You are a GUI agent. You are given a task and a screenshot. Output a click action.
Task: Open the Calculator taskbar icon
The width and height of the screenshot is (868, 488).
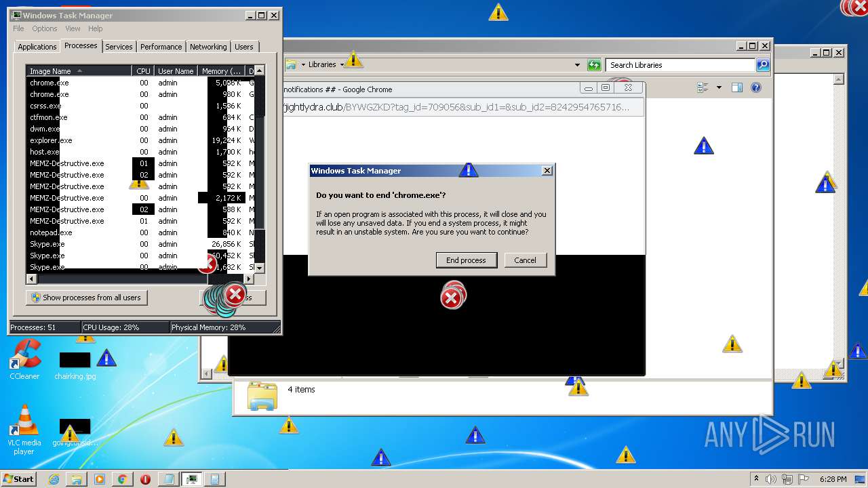click(215, 479)
